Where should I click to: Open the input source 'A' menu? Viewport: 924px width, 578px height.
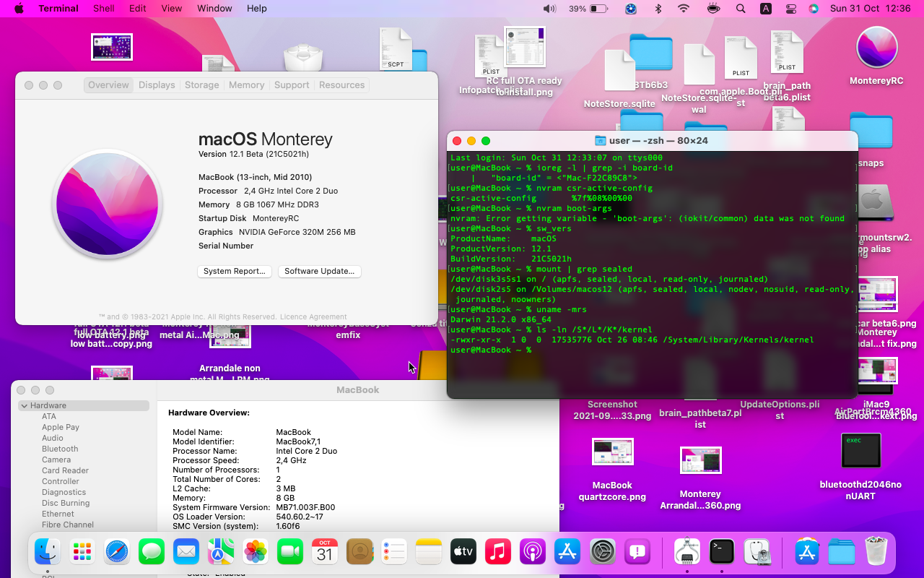pyautogui.click(x=765, y=9)
